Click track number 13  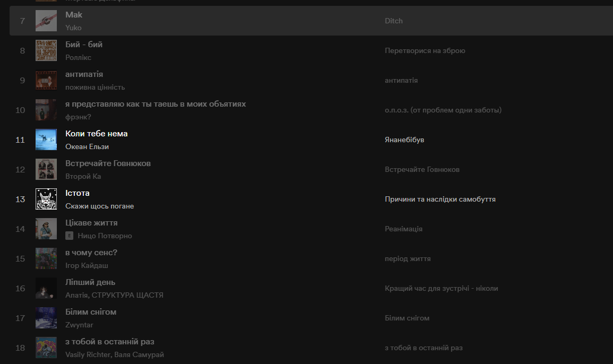(20, 199)
